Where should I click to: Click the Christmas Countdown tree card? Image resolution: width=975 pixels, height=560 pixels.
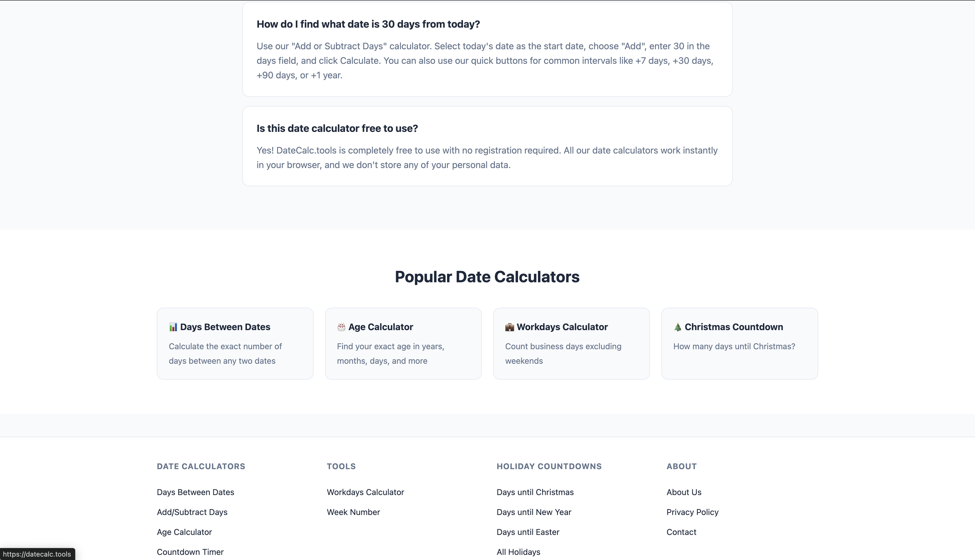739,344
